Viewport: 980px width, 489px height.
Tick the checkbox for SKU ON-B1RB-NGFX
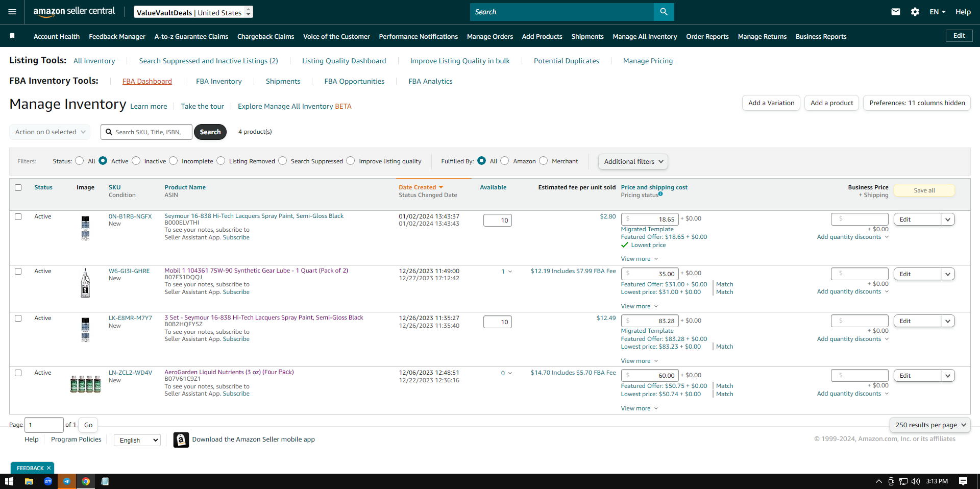[18, 216]
